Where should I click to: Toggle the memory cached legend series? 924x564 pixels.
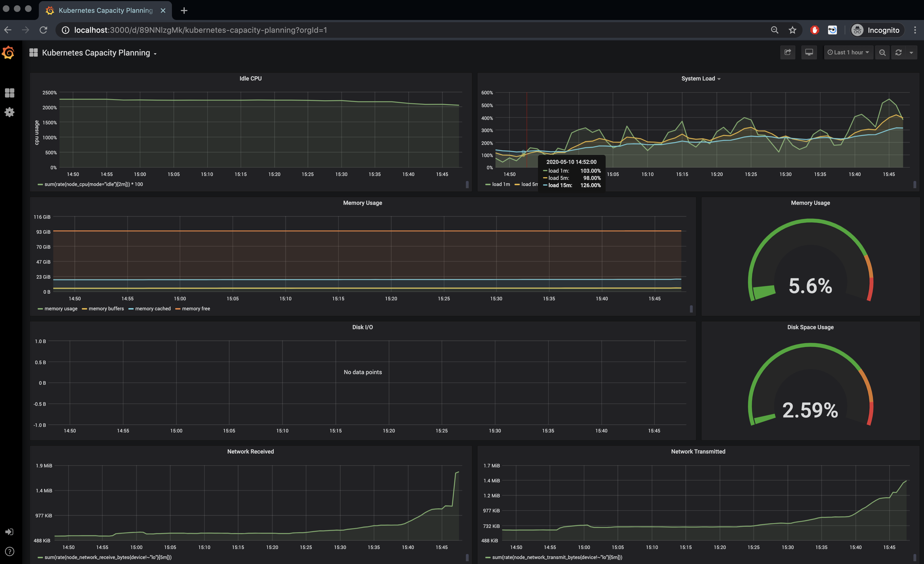point(153,308)
